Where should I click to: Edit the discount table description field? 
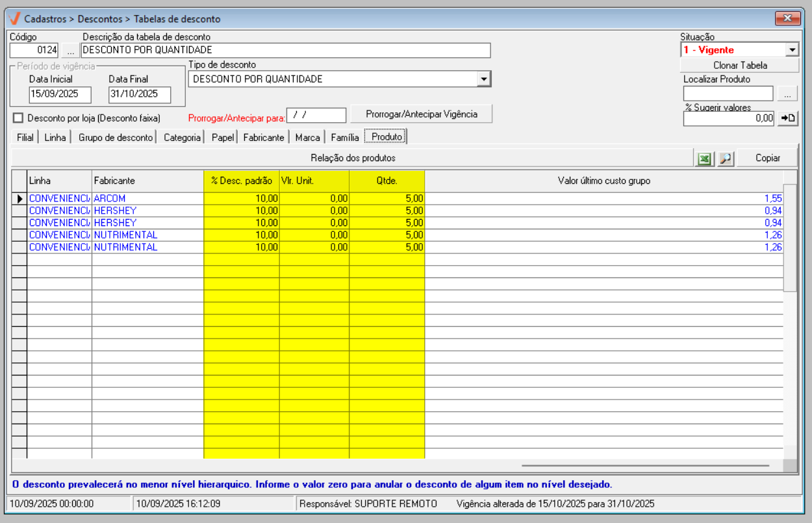pyautogui.click(x=286, y=50)
